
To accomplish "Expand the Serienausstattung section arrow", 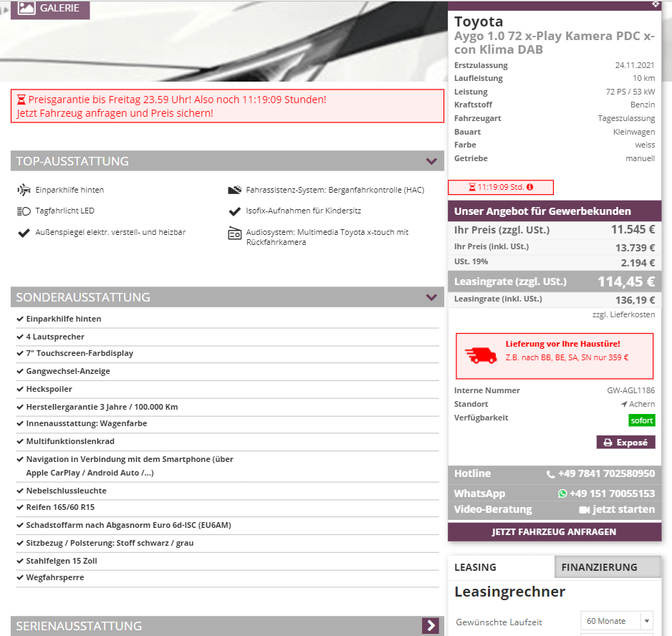I will [431, 625].
